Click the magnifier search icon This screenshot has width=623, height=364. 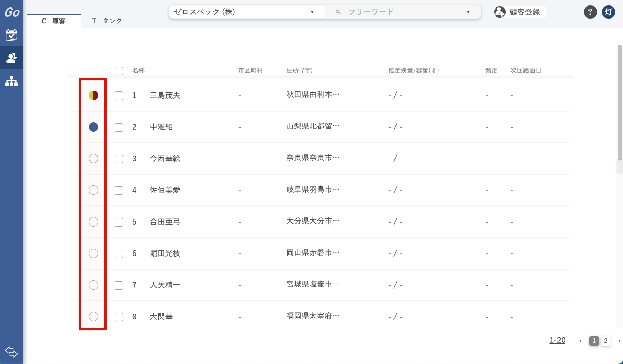pos(338,12)
